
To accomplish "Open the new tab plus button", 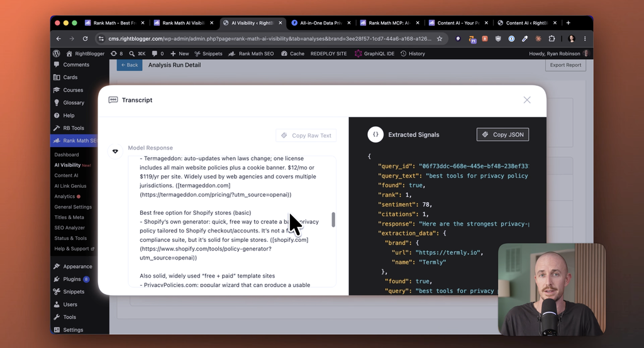I will coord(569,23).
